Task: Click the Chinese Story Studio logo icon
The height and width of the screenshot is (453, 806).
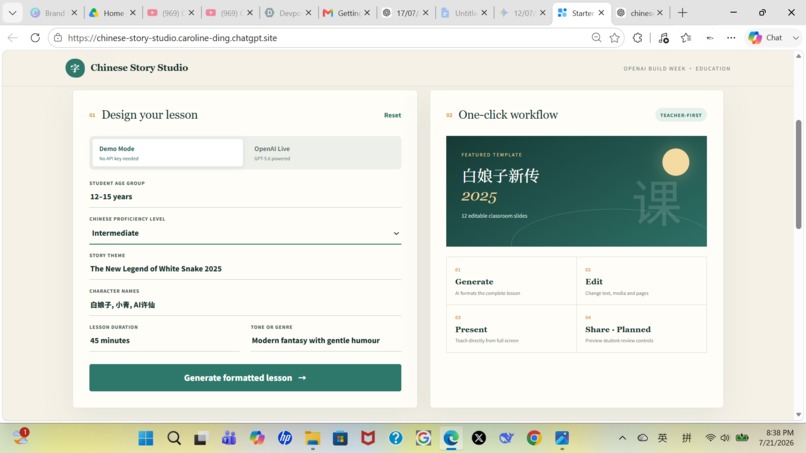Action: point(75,68)
